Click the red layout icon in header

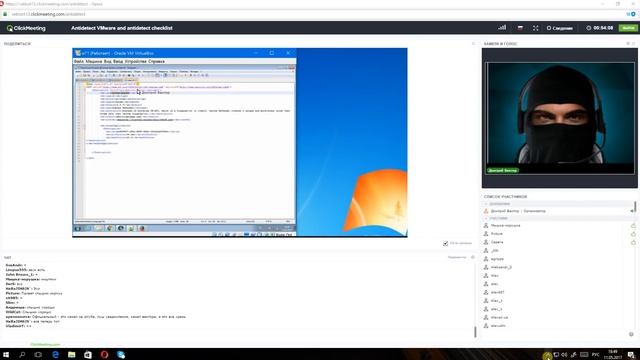click(x=520, y=28)
